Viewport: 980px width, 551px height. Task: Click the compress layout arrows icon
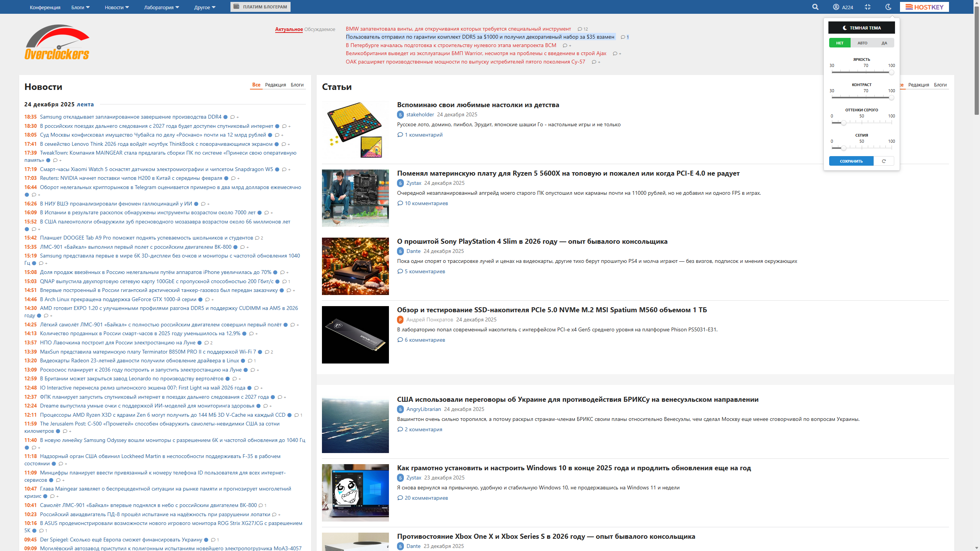pos(867,7)
